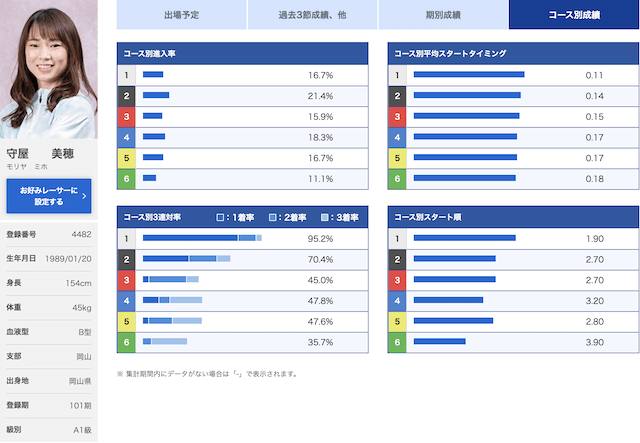Image resolution: width=640 pixels, height=443 pixels.
Task: Click blue course 4 badge in コース別3連対率
Action: [x=126, y=300]
